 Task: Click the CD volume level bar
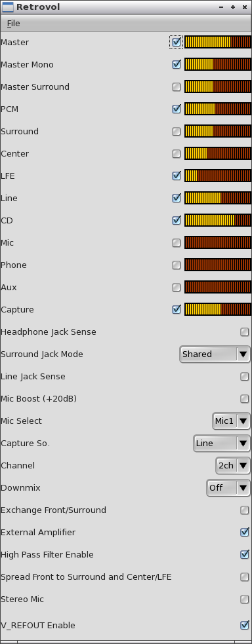pyautogui.click(x=217, y=220)
